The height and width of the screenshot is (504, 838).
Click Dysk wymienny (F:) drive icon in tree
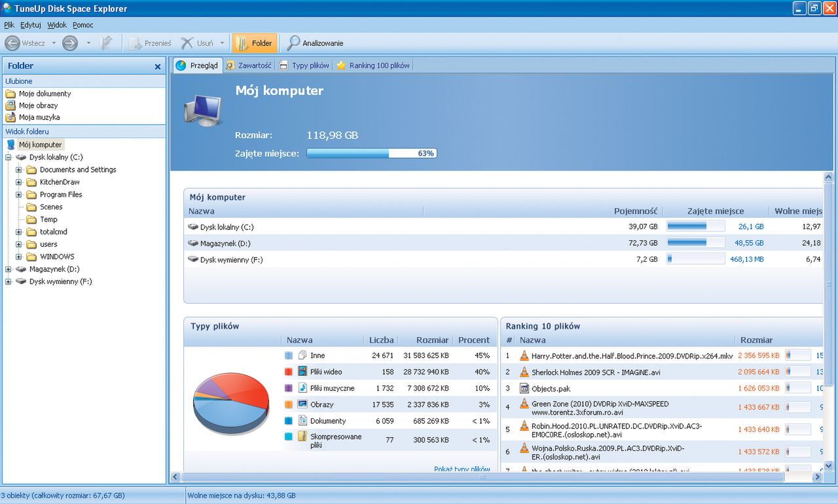tap(21, 281)
